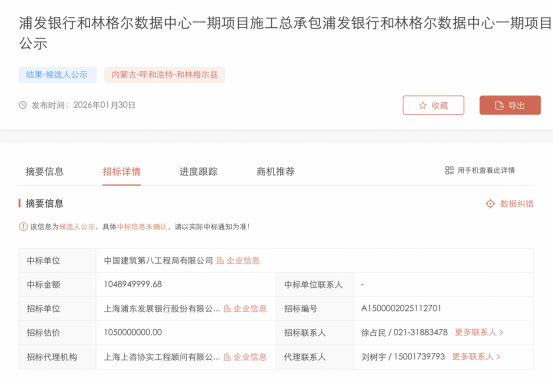The image size is (553, 385).
Task: Click the star icon in the 收藏 button
Action: 423,105
